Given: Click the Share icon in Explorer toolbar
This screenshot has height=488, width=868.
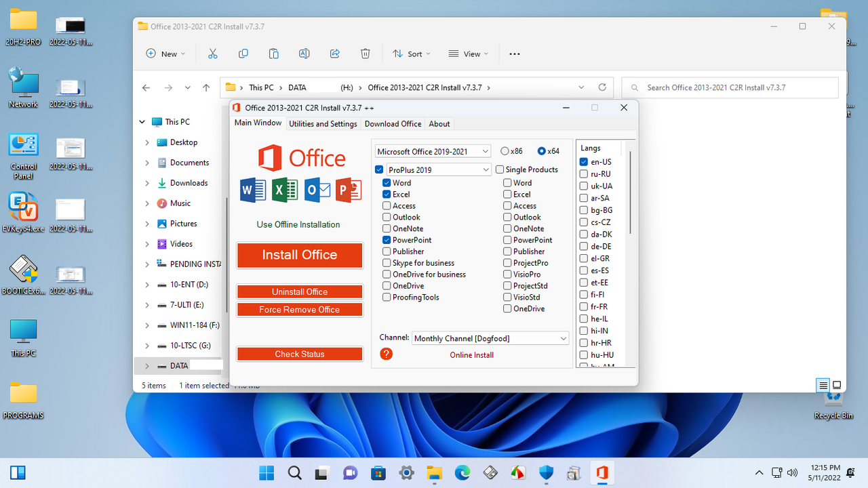Looking at the screenshot, I should click(334, 54).
